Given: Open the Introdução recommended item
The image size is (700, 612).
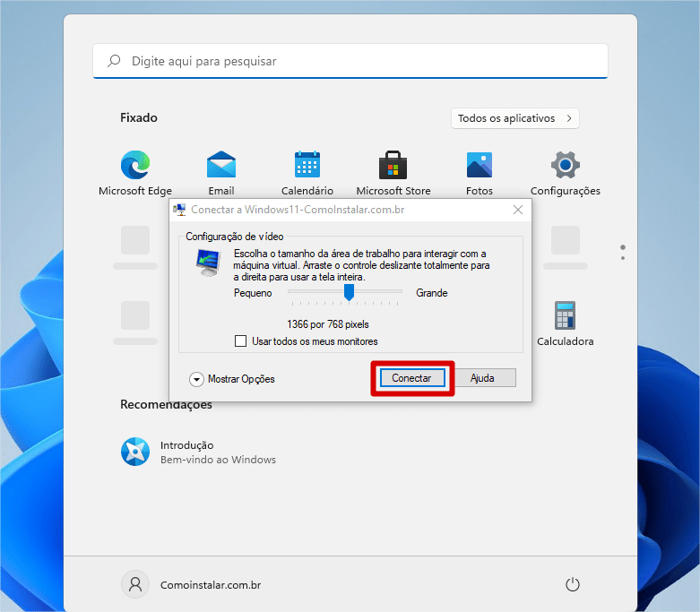Looking at the screenshot, I should [x=198, y=452].
